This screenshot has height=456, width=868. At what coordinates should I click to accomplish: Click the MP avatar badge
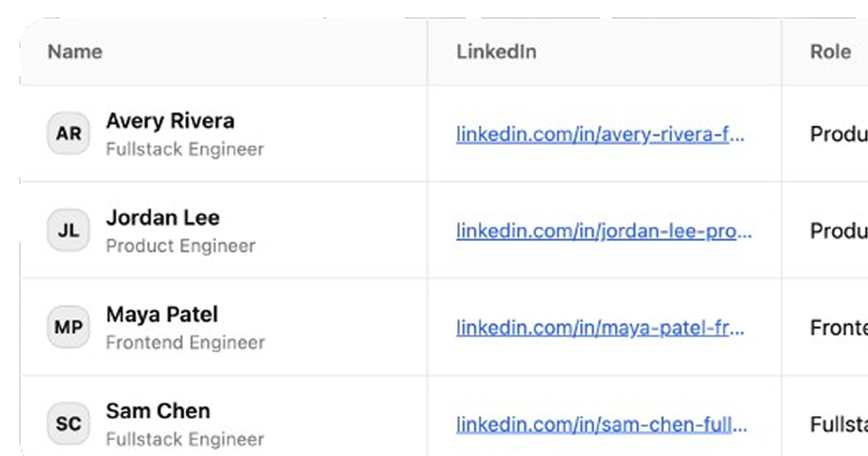point(68,327)
